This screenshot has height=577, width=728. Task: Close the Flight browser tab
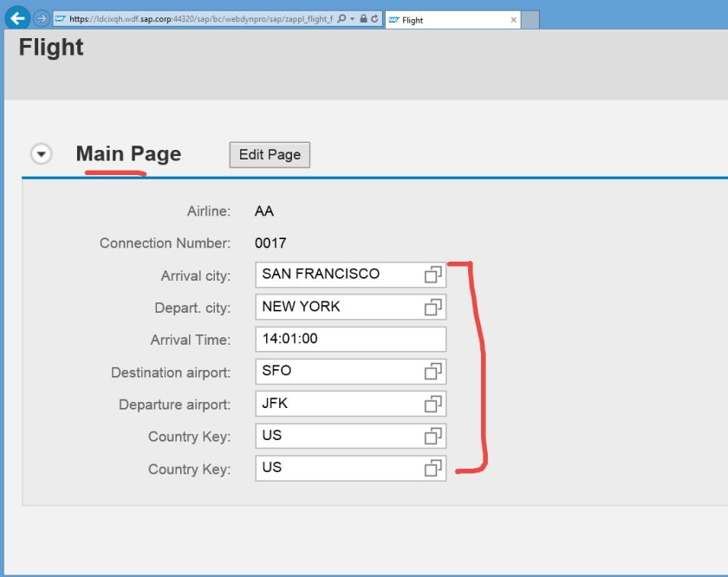513,20
